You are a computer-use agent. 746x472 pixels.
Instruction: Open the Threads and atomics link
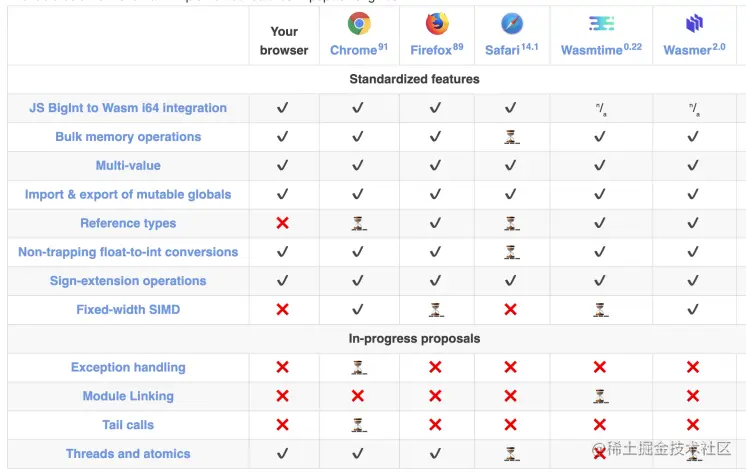click(x=128, y=454)
